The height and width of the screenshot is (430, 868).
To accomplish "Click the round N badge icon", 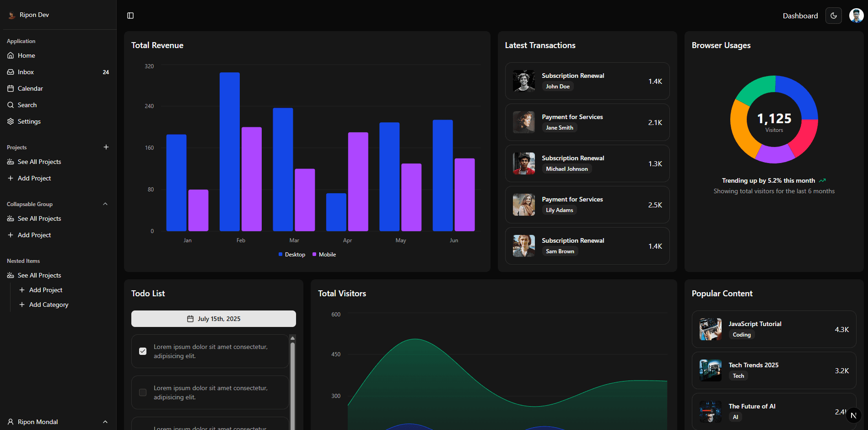I will click(853, 415).
